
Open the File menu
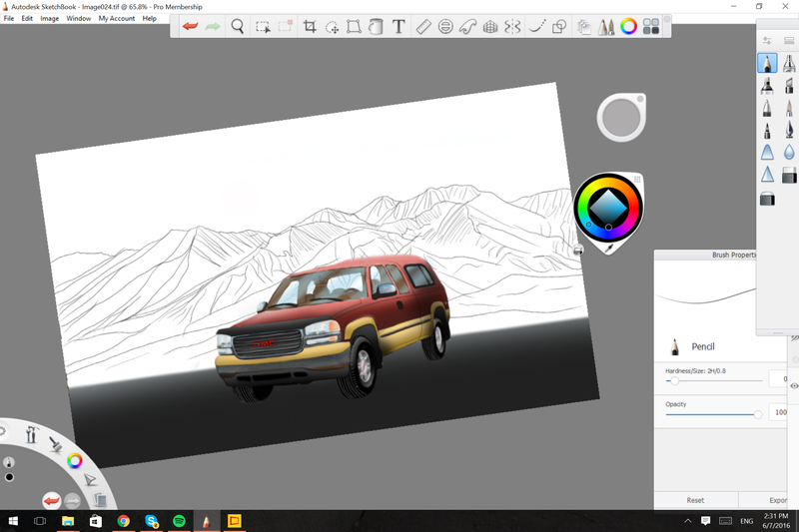coord(9,18)
